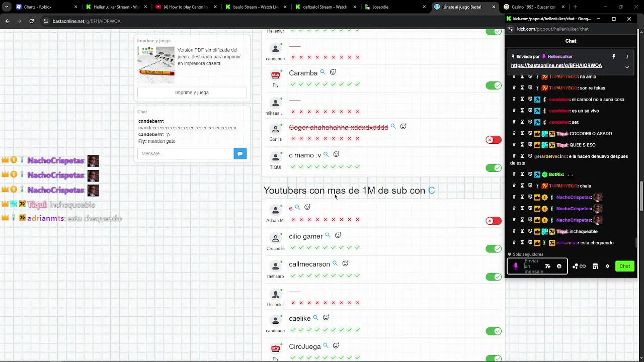Switch to the HellenLulker Stream tab
This screenshot has width=644, height=362.
click(x=116, y=7)
